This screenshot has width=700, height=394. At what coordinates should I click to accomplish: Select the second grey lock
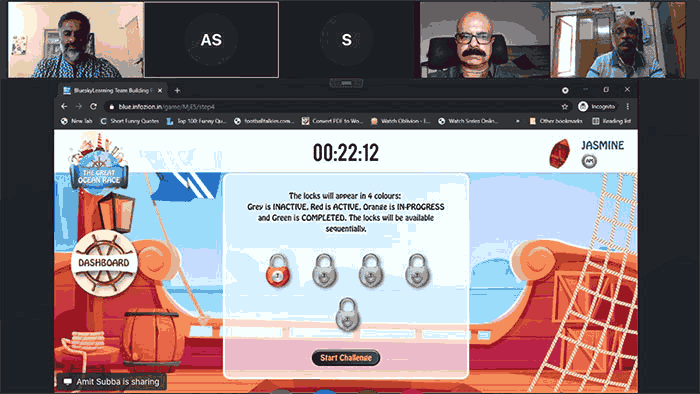[x=325, y=270]
